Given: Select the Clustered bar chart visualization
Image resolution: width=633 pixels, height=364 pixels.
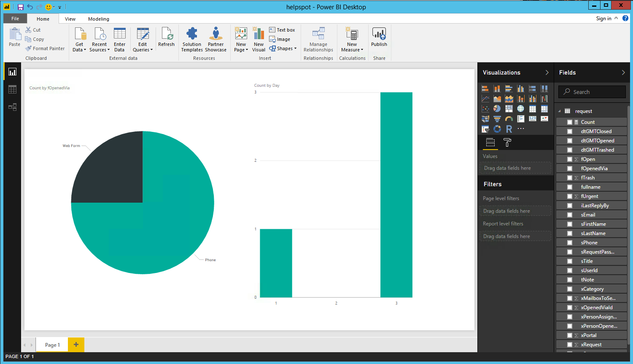Looking at the screenshot, I should 509,88.
